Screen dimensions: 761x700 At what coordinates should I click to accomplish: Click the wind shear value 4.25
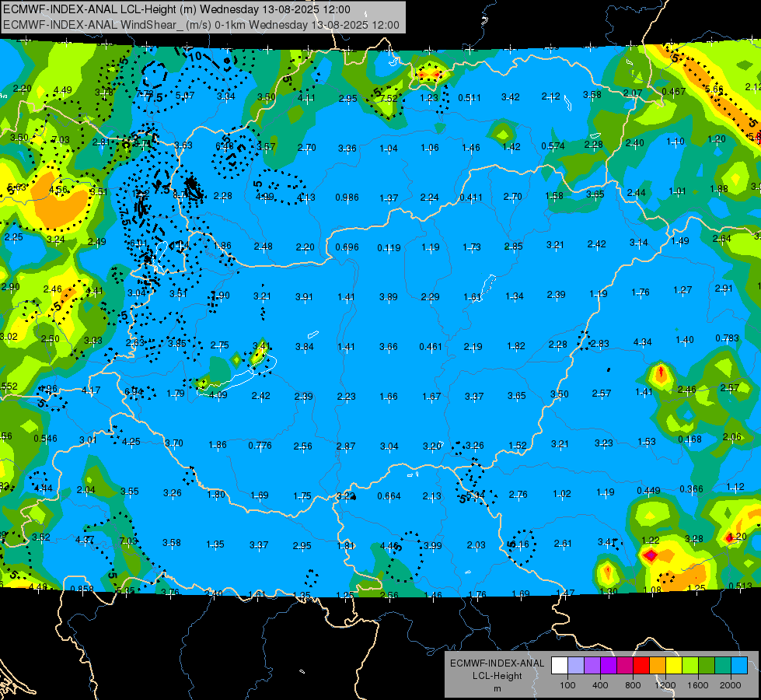click(x=131, y=442)
